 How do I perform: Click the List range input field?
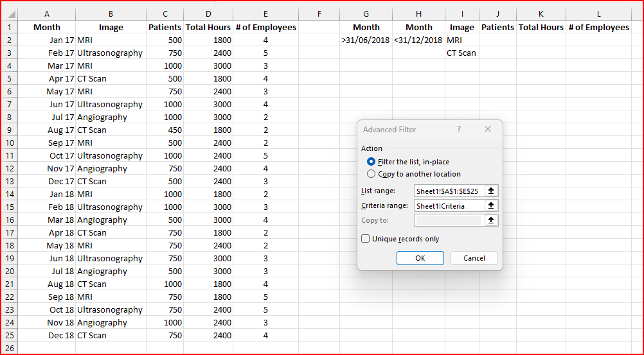point(450,191)
